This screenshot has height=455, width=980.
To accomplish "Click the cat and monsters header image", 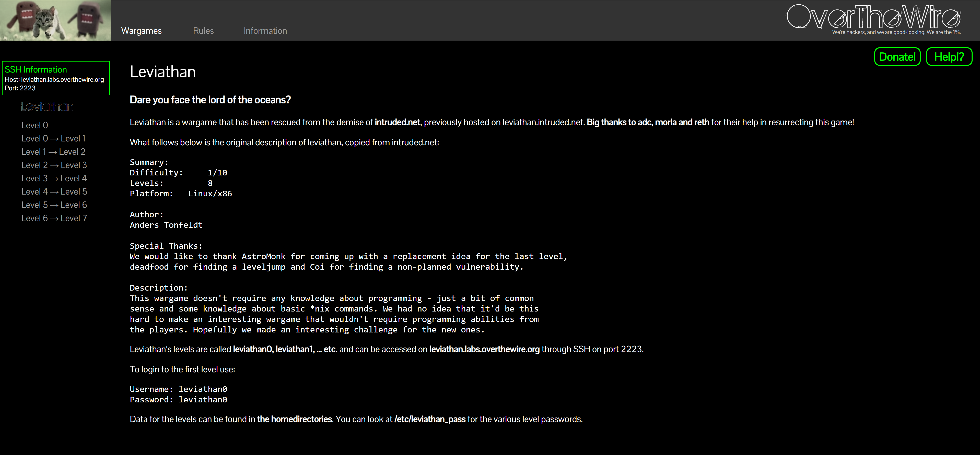I will point(55,20).
